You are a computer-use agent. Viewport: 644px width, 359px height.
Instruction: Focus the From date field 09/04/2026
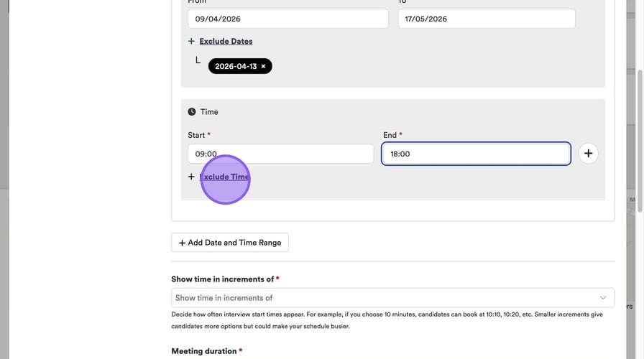[x=287, y=19]
